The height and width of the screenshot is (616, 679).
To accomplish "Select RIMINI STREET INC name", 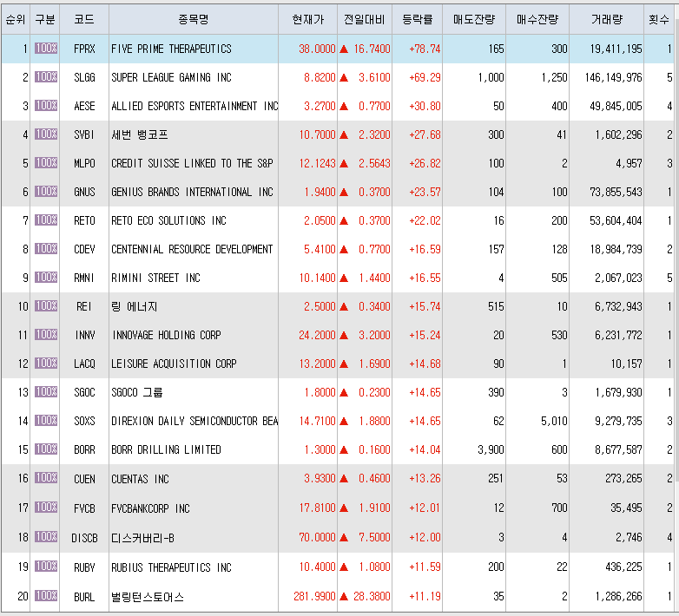I will tap(156, 278).
